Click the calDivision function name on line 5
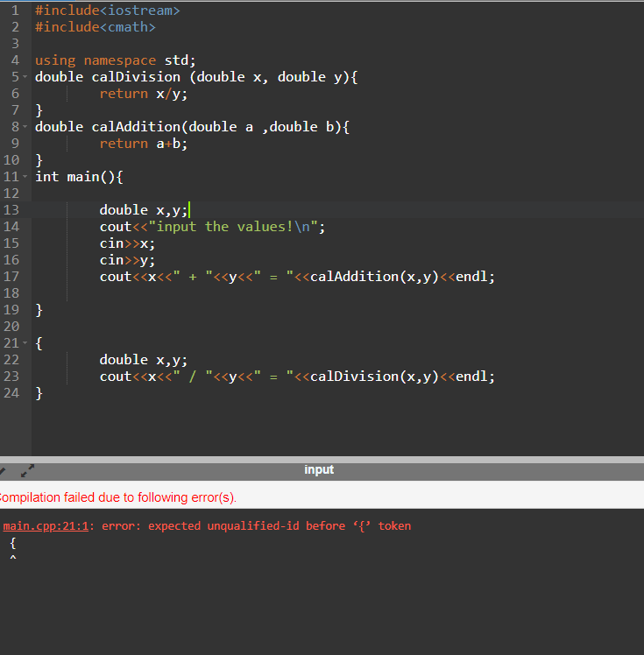Screen dimensions: 644x655 [136, 77]
